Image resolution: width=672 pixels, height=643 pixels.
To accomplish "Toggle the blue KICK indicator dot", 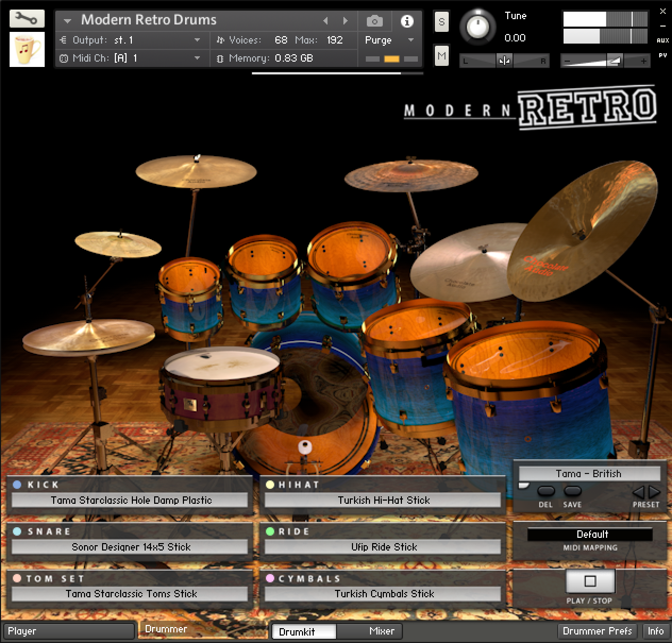I will click(x=17, y=485).
